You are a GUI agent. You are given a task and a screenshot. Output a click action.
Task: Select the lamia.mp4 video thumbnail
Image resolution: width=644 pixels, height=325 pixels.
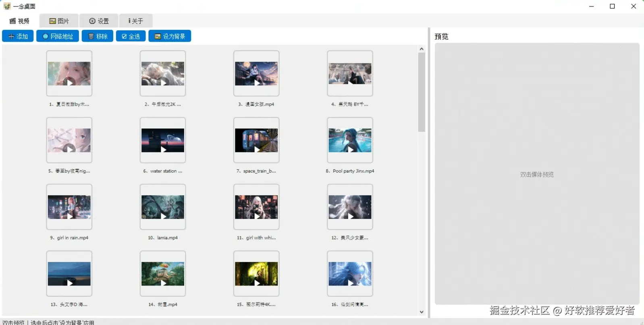coord(163,207)
